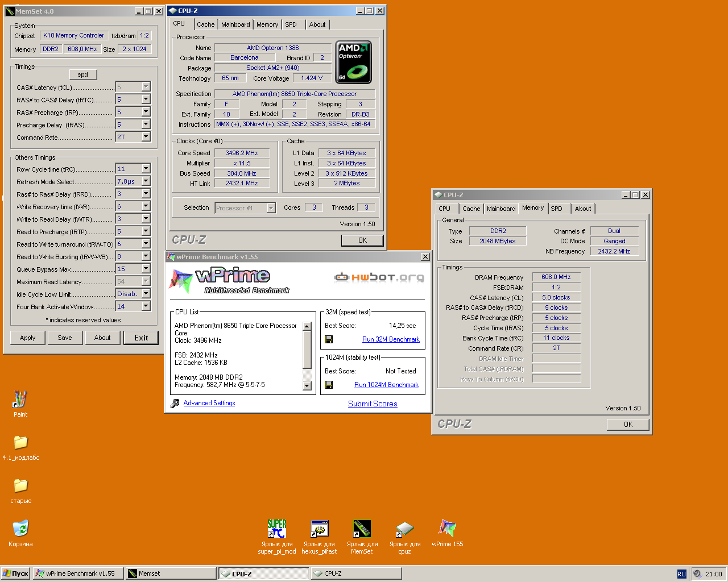Switch to wPrime Benchmark taskbar button
Screen dimensions: 728x582
tap(78, 573)
